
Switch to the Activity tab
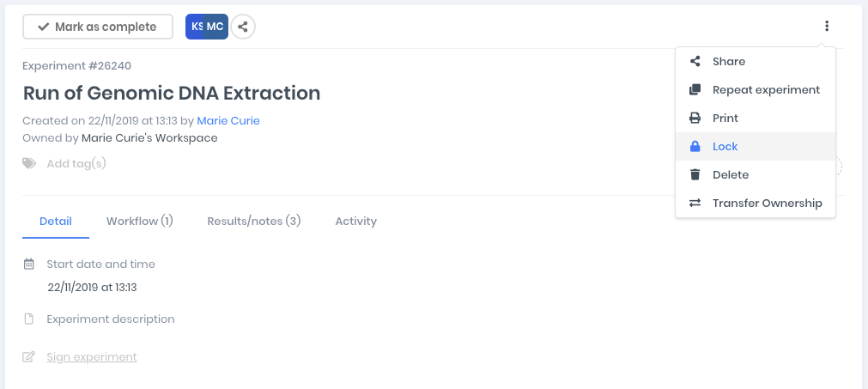coord(356,222)
